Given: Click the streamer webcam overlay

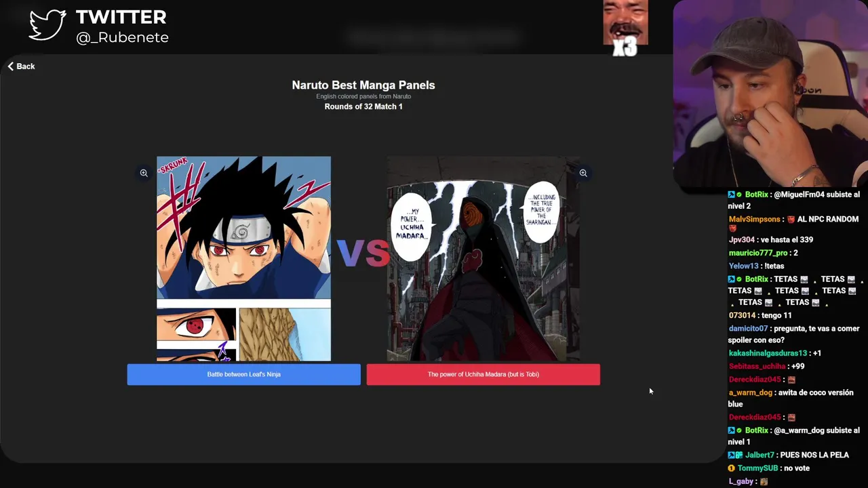Looking at the screenshot, I should point(770,94).
